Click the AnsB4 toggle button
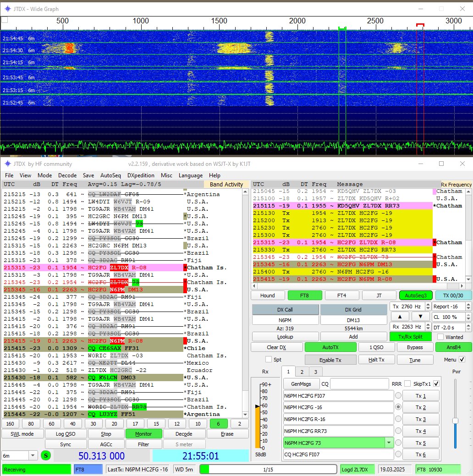Viewport: 473px width, 476px height. 454,347
